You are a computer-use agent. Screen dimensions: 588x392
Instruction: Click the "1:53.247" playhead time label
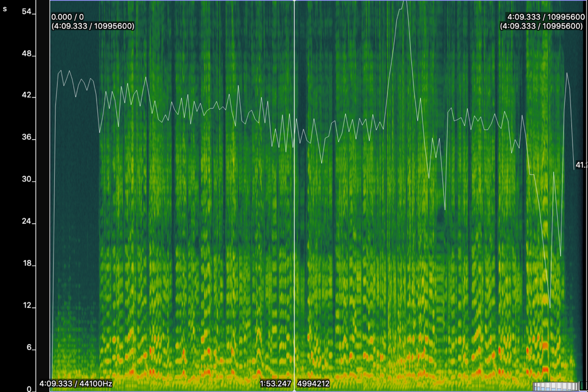tap(275, 383)
